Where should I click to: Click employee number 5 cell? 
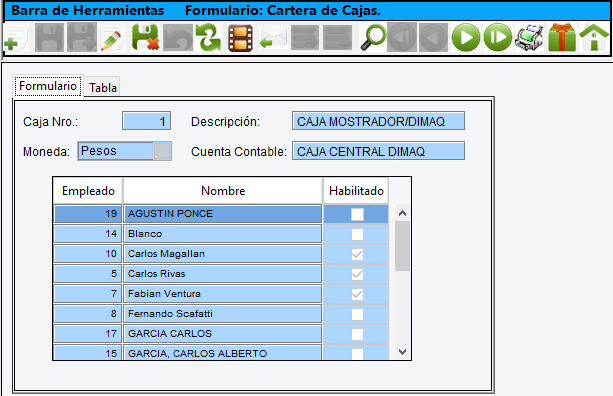pos(88,274)
